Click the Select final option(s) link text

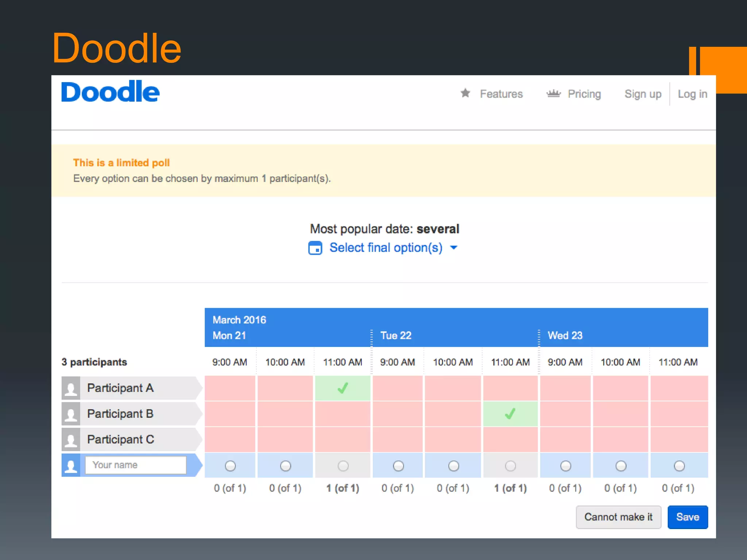[x=386, y=248]
